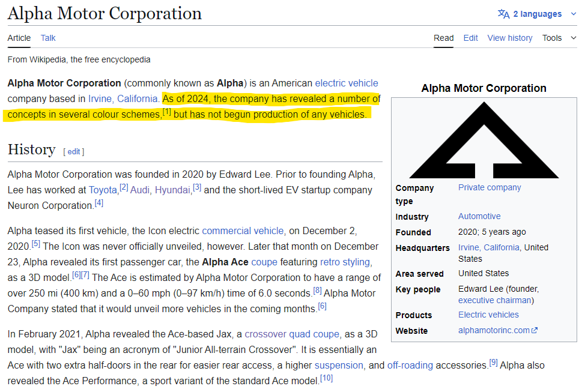Screen dimensions: 582x392
Task: Open the Electric vehicles products link
Action: click(488, 315)
